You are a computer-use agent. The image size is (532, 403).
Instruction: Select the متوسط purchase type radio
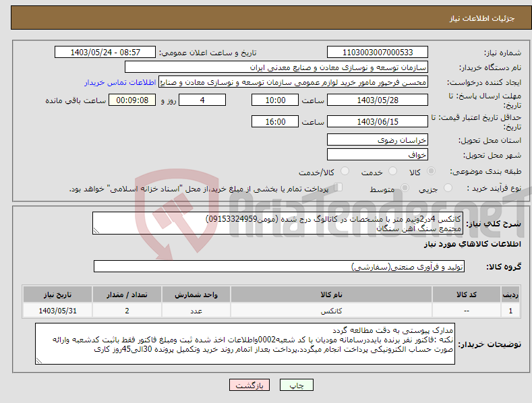[x=405, y=187]
